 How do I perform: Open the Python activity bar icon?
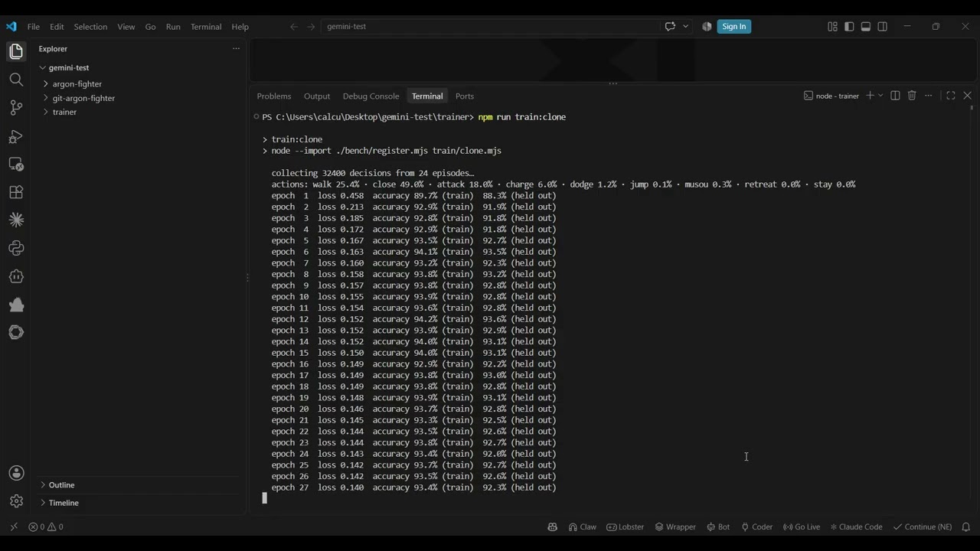pyautogui.click(x=16, y=248)
